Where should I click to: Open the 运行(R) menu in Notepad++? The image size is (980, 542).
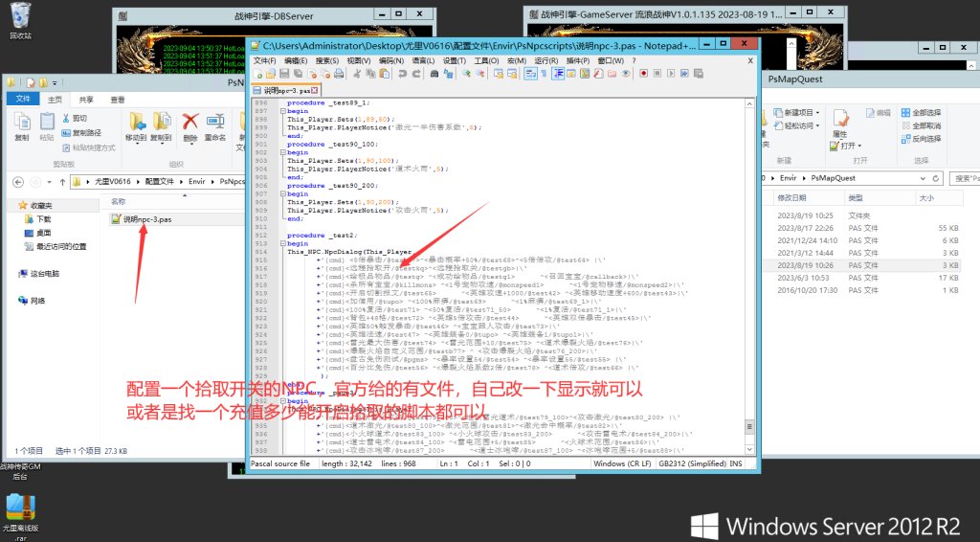coord(546,60)
